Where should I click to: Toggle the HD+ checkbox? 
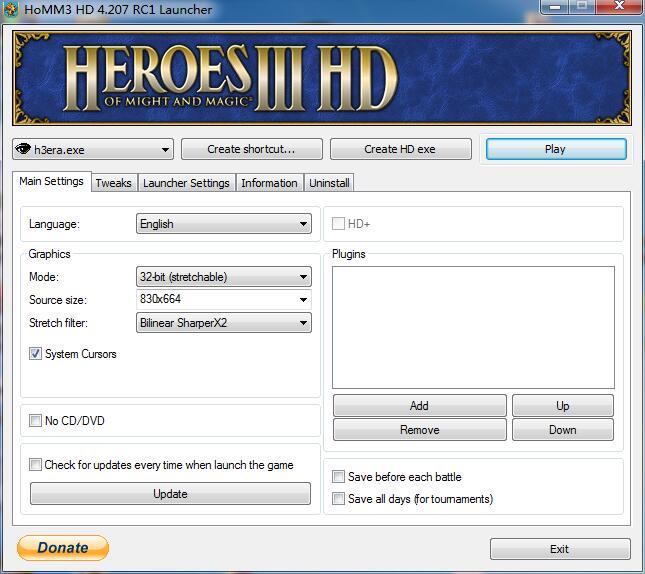[338, 224]
